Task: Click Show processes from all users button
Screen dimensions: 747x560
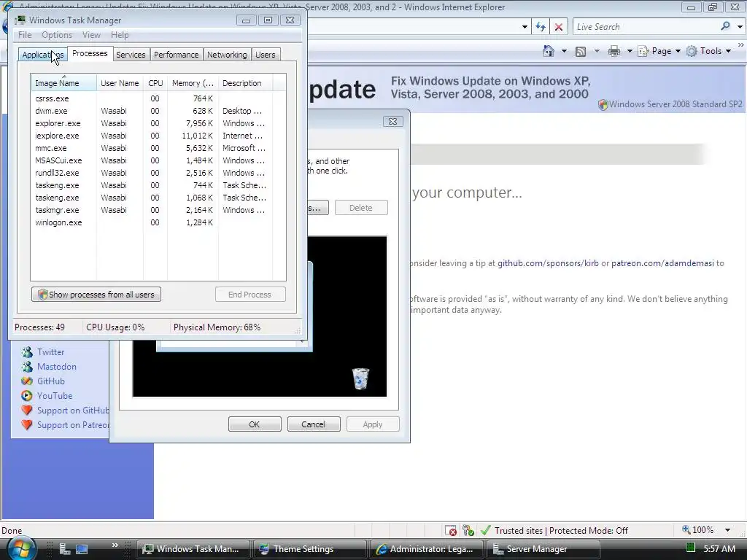Action: pos(96,295)
